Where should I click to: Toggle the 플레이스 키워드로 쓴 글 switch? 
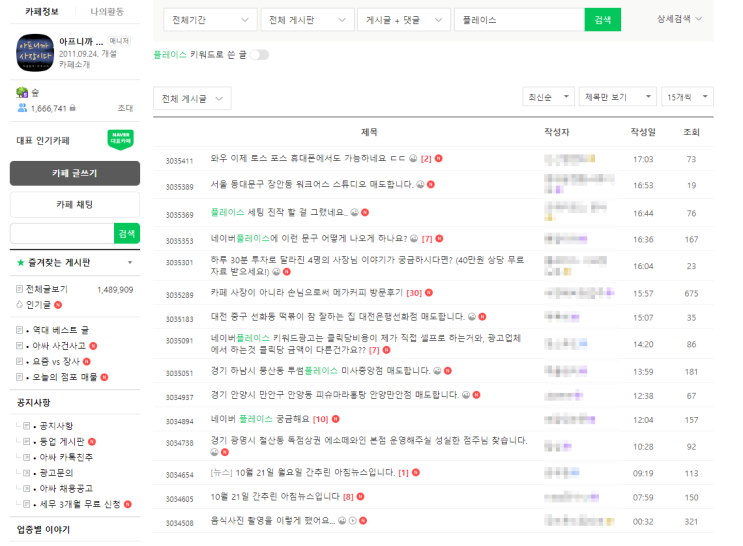(x=259, y=55)
